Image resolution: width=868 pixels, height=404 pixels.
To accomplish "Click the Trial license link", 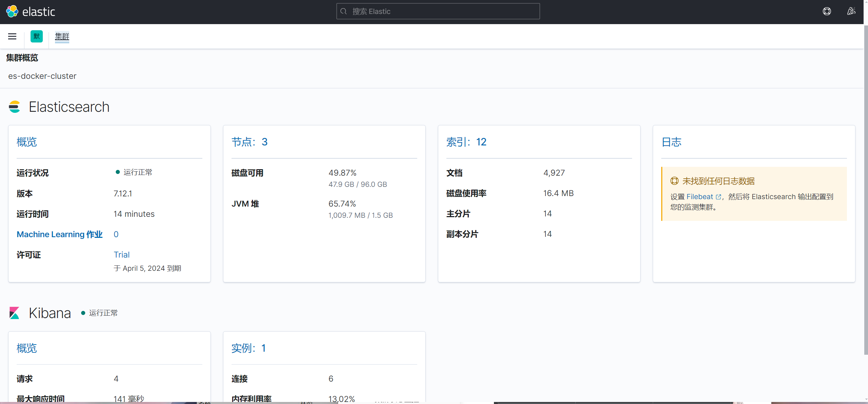I will point(122,255).
